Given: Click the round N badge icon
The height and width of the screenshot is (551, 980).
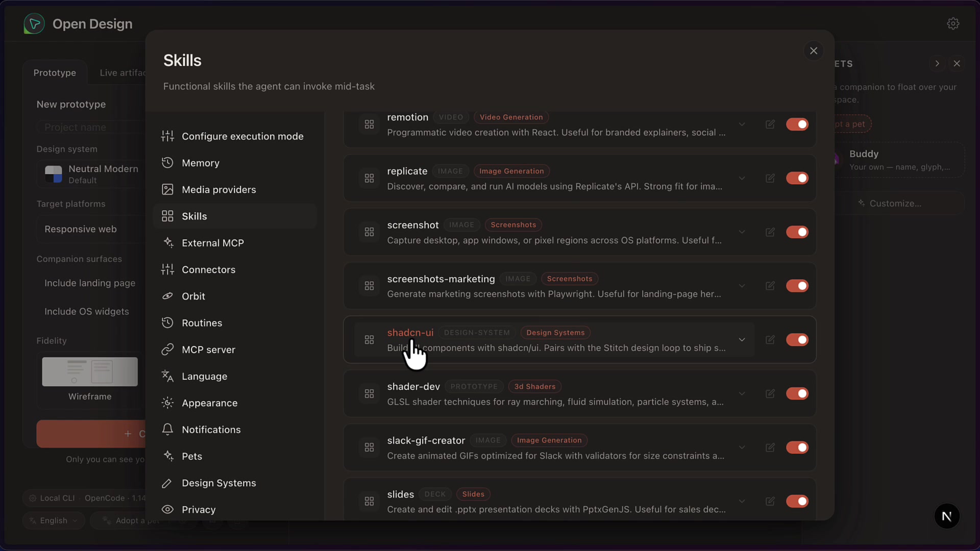Looking at the screenshot, I should point(947,516).
